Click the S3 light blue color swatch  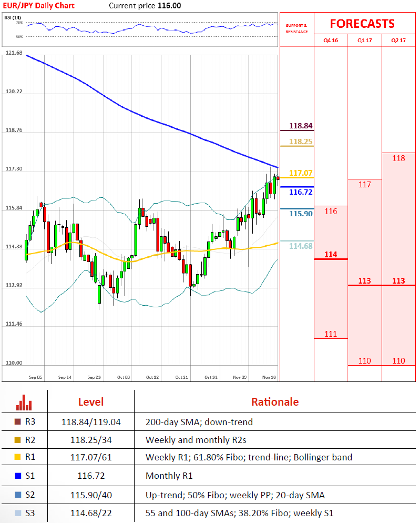tap(18, 513)
